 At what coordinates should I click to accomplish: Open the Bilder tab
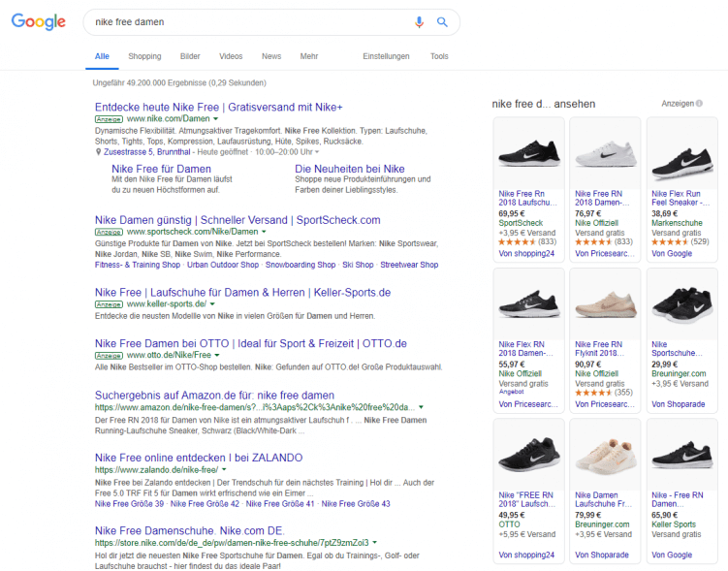pyautogui.click(x=190, y=56)
